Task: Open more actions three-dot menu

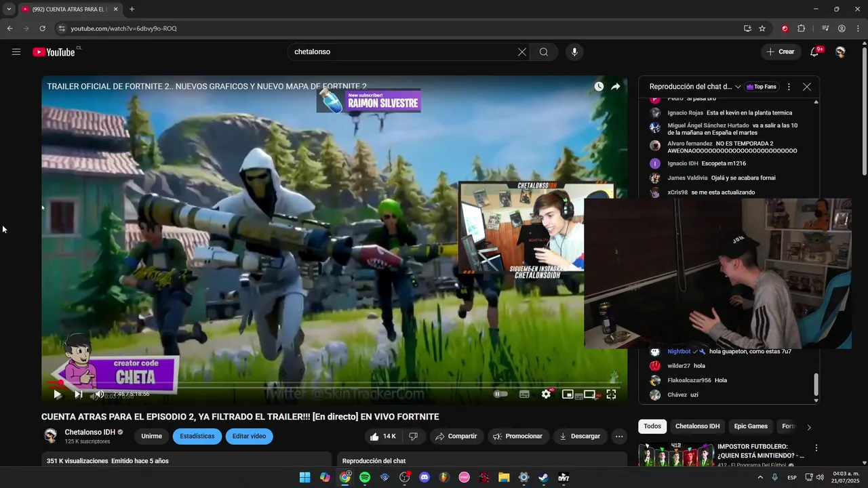Action: point(619,436)
